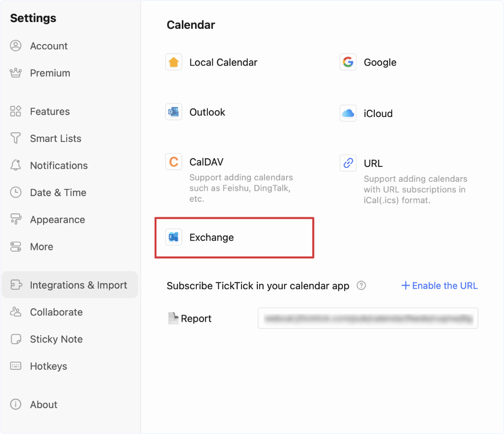Click the Calendar section heading
Image resolution: width=504 pixels, height=434 pixels.
191,25
